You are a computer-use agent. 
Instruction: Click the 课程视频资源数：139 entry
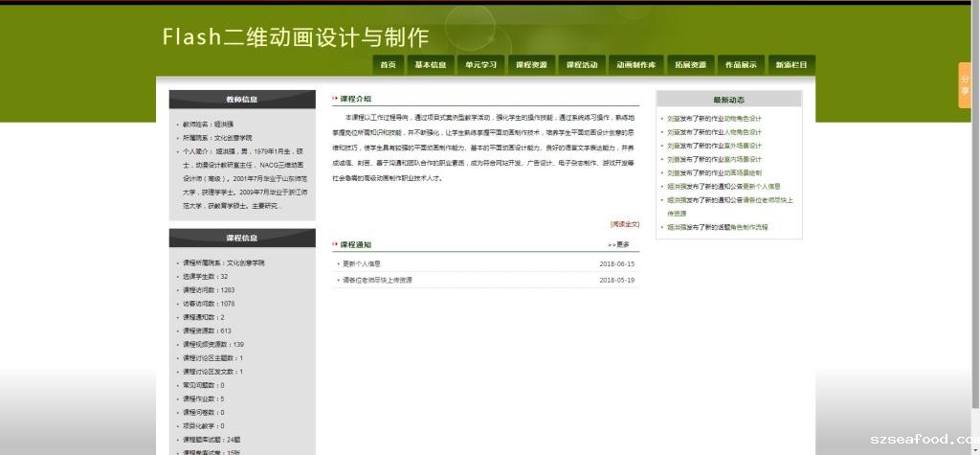213,345
